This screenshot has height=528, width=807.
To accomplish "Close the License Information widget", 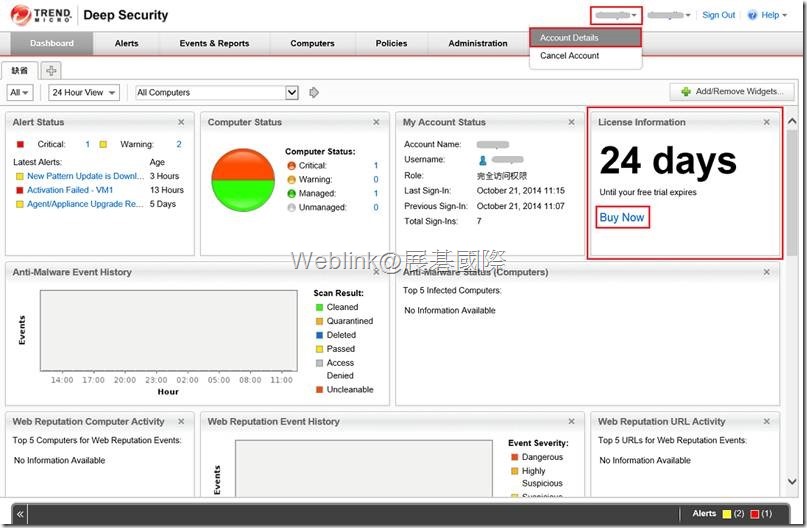I will tap(767, 122).
